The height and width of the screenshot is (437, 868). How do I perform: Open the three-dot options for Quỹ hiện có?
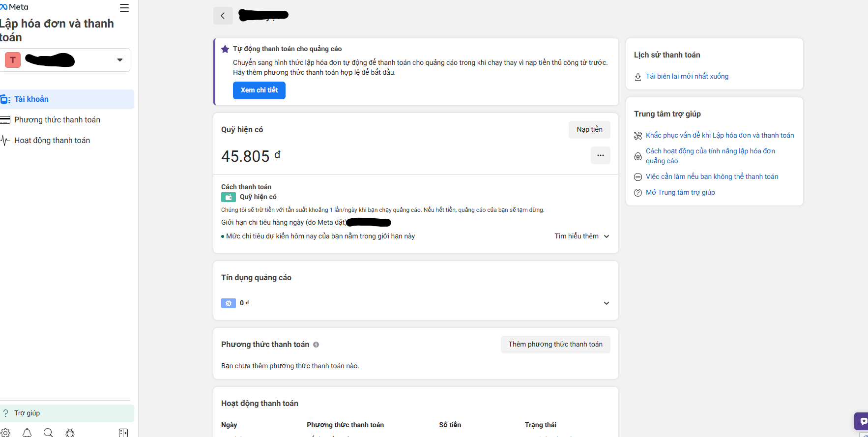[600, 155]
